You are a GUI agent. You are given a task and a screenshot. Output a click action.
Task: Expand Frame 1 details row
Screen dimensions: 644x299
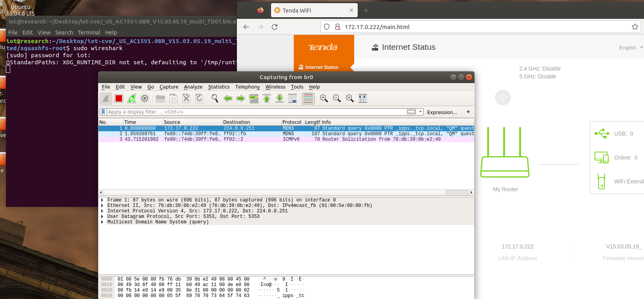pyautogui.click(x=102, y=200)
